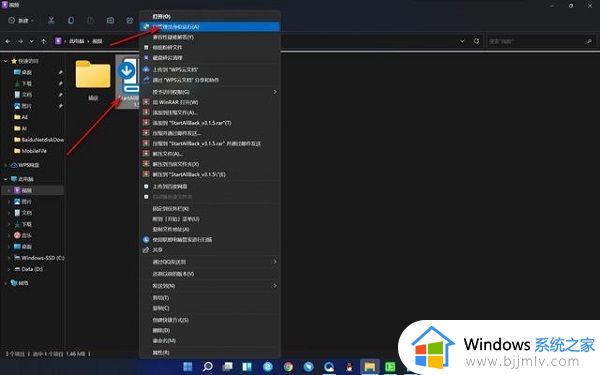
Task: Click the WPS cloud upload icon in menu
Action: coord(146,70)
